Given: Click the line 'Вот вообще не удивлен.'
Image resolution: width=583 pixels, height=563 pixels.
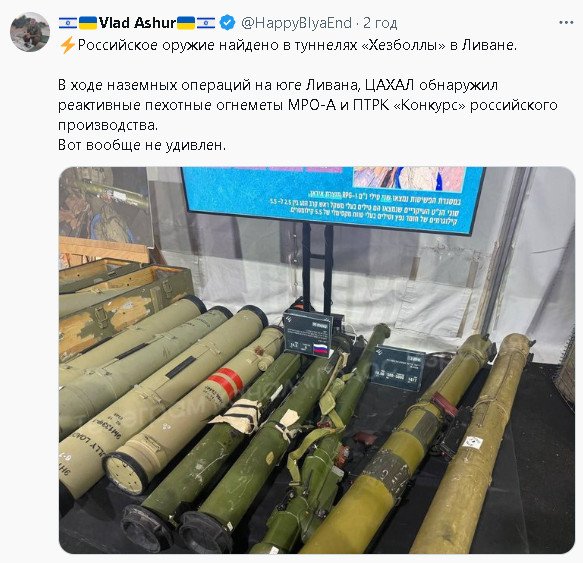Looking at the screenshot, I should pos(142,145).
